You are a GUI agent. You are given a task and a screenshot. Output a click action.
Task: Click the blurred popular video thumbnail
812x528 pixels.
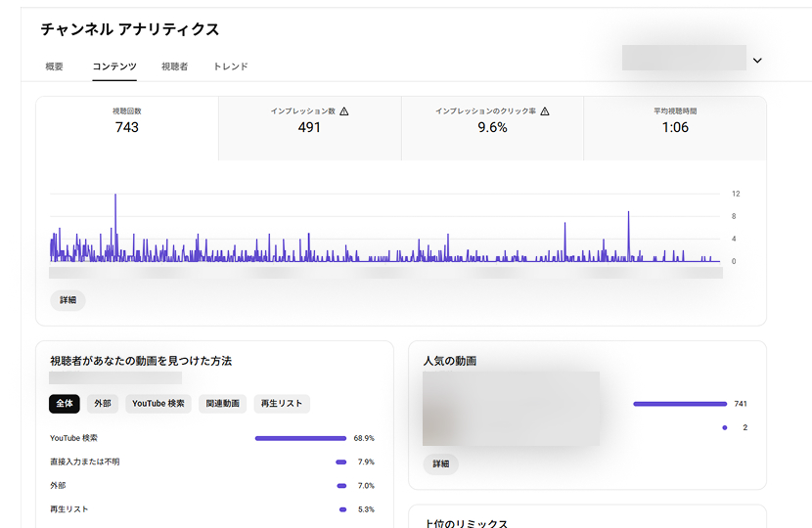click(511, 409)
